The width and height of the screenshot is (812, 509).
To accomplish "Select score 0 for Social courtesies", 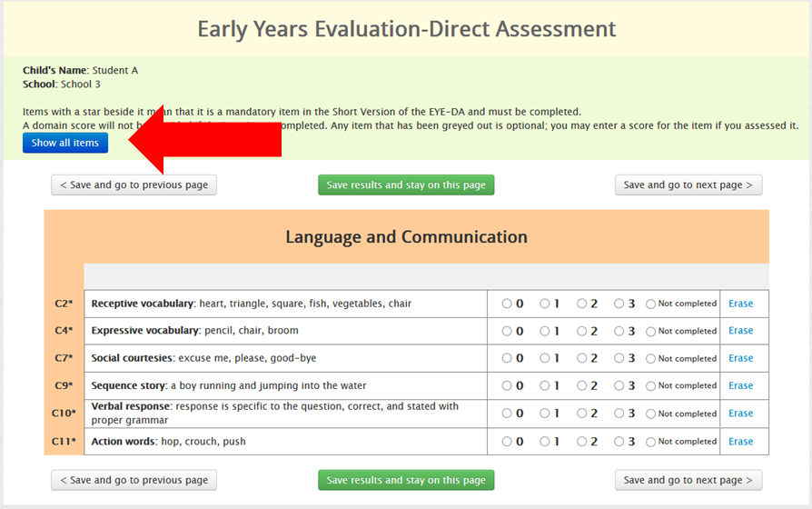I will 507,358.
